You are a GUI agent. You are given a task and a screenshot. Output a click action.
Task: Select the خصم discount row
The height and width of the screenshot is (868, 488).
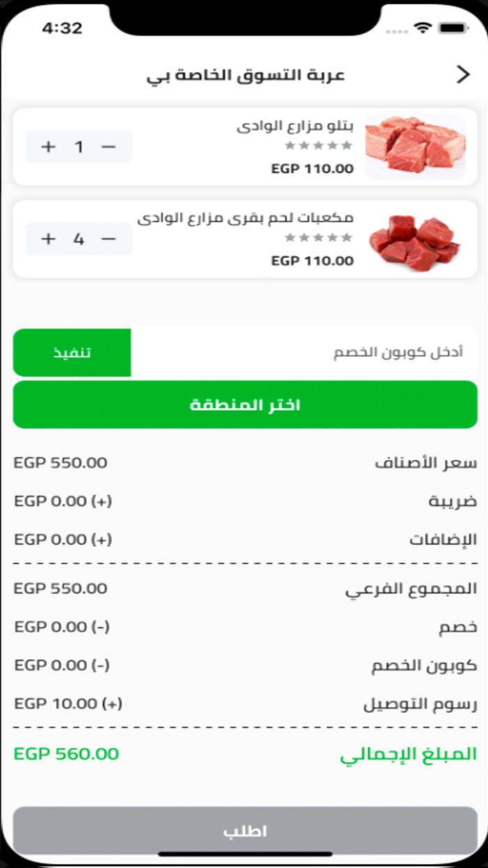[244, 627]
